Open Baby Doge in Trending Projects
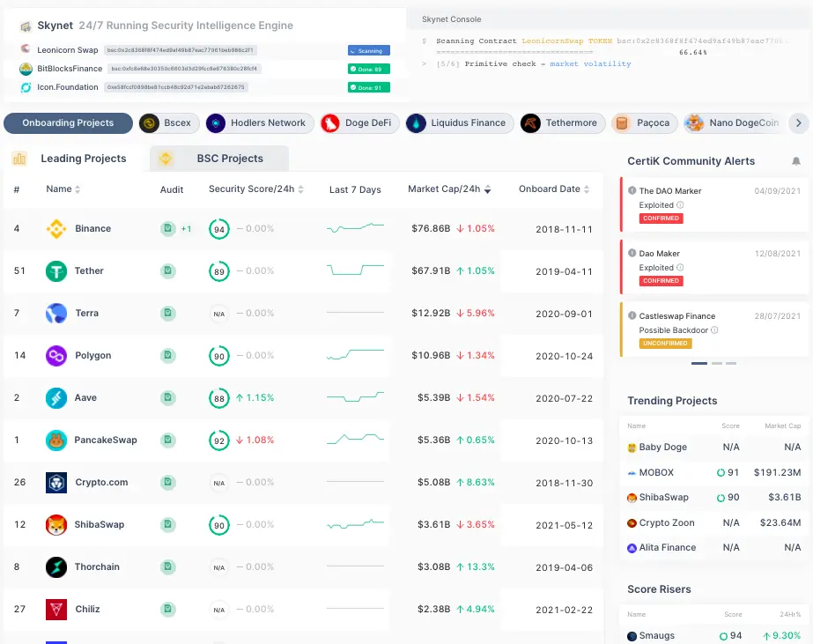Viewport: 813px width, 644px height. [x=714, y=447]
